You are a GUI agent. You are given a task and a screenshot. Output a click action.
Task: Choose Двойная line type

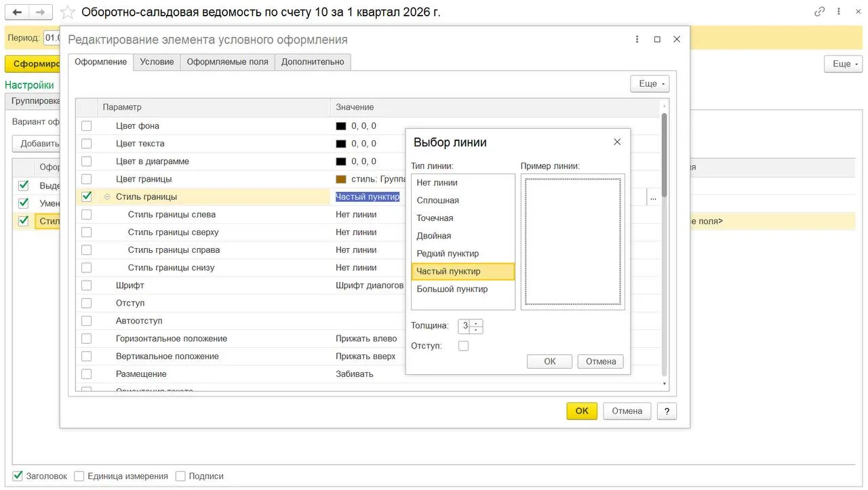click(463, 236)
